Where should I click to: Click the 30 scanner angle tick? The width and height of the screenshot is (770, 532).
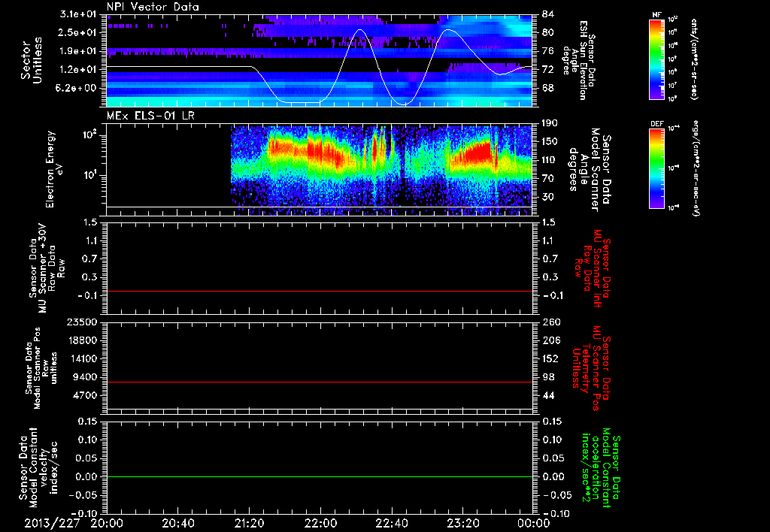pyautogui.click(x=548, y=197)
